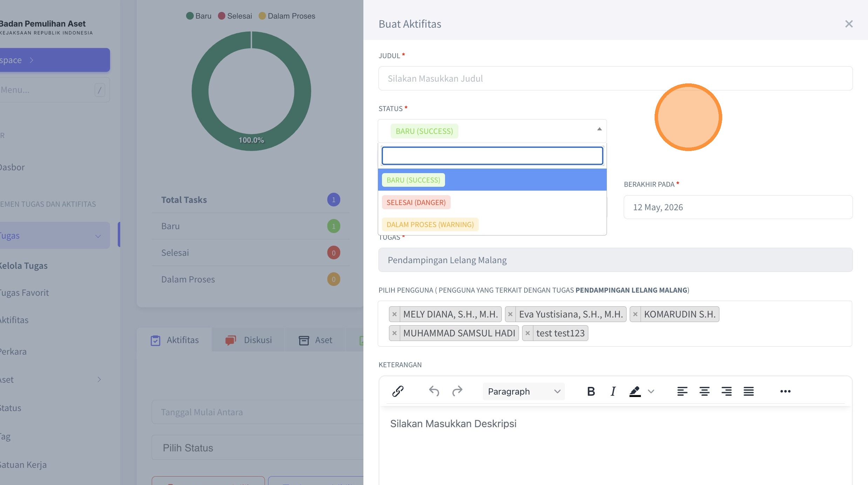This screenshot has height=485, width=868.
Task: Expand the Tugas sidebar menu
Action: (x=54, y=235)
